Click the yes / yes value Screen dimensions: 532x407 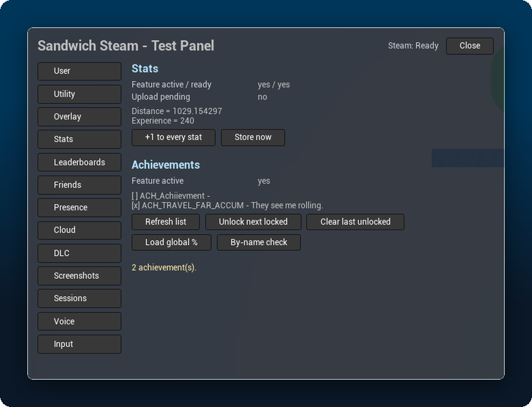pyautogui.click(x=274, y=85)
